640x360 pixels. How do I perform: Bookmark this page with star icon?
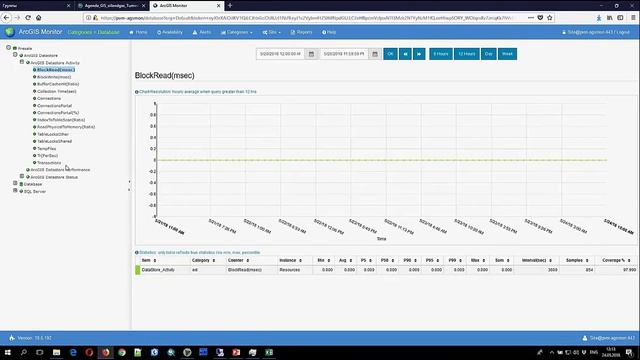click(550, 18)
